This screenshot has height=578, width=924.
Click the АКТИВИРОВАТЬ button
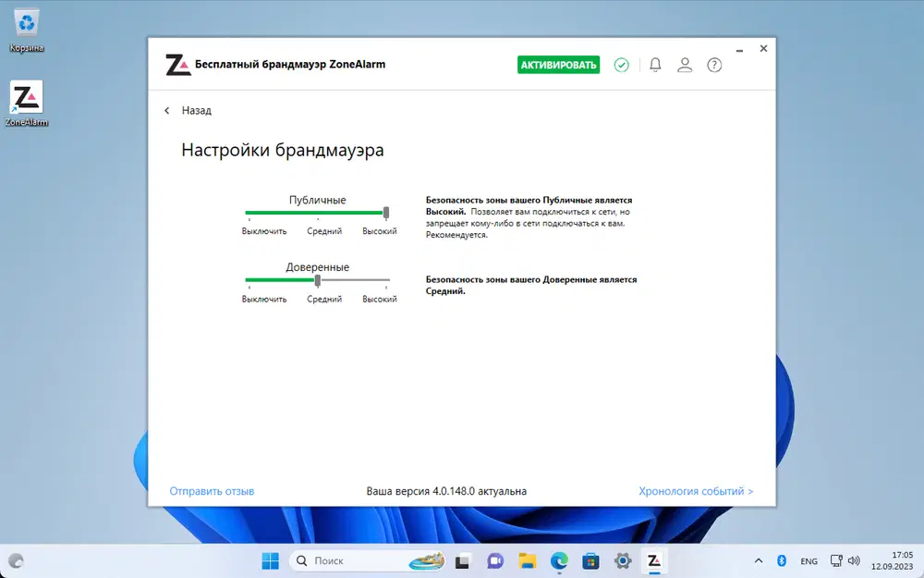coord(558,65)
